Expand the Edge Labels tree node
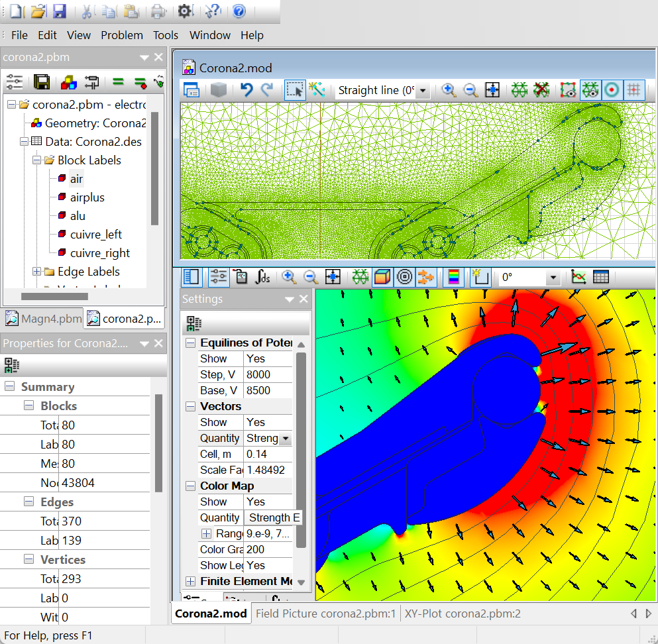This screenshot has width=658, height=644. click(37, 272)
